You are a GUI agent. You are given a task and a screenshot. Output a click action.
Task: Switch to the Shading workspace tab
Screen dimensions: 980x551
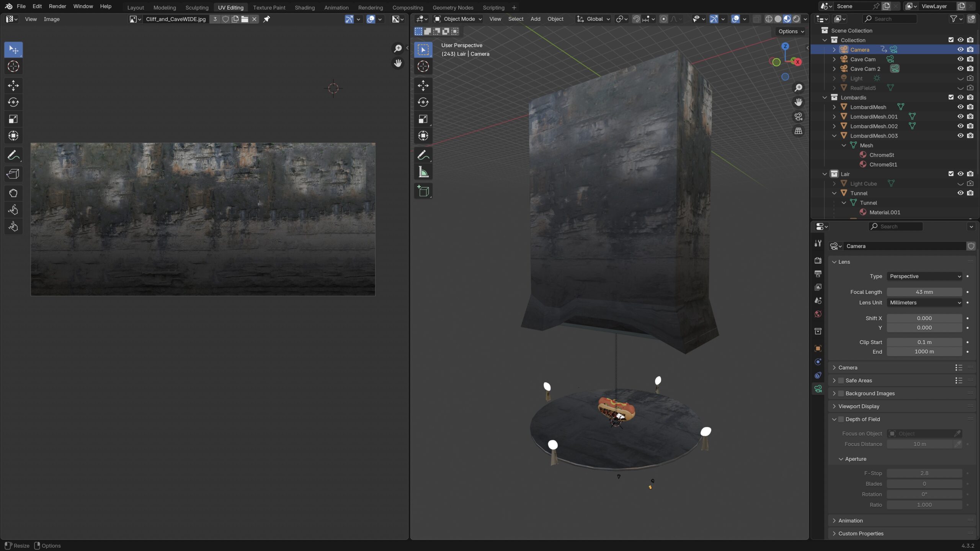click(x=304, y=7)
